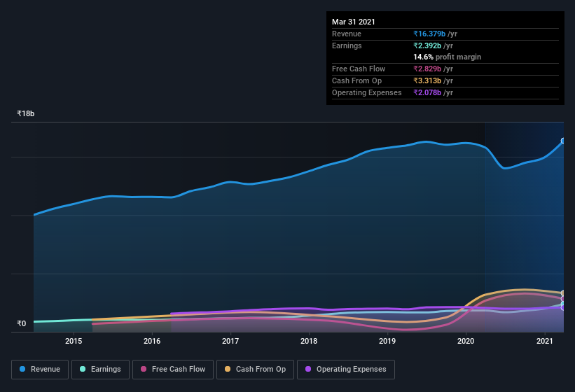Viewport: 575px width, 392px height.
Task: Click the 14.6% profit margin text
Action: click(447, 57)
